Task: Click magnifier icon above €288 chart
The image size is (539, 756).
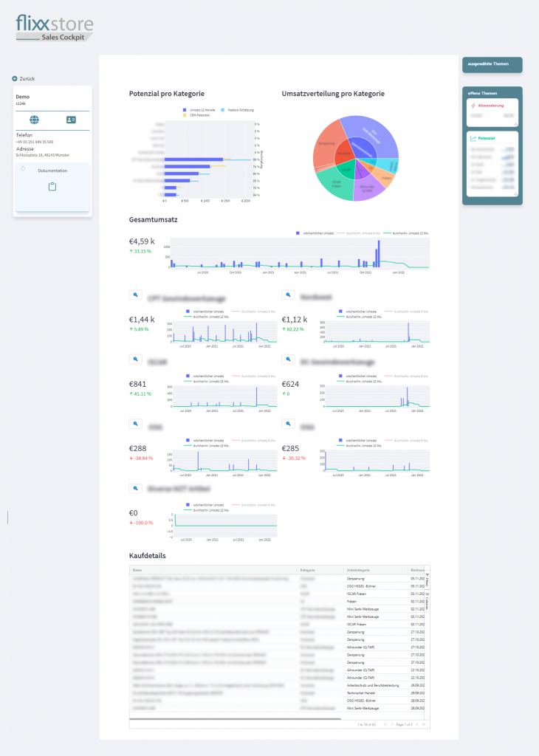Action: [136, 424]
